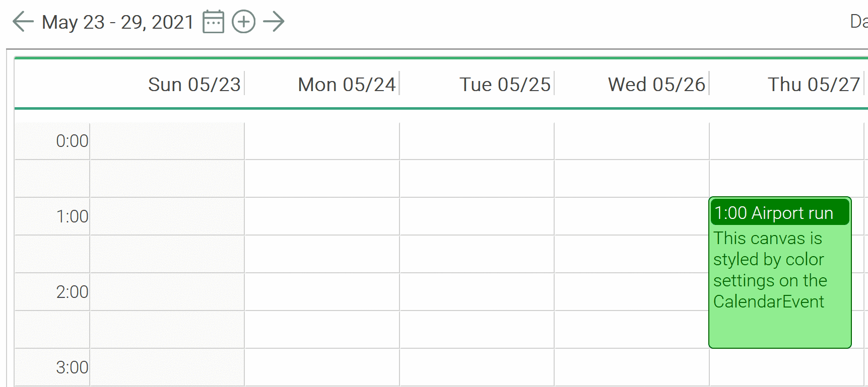The height and width of the screenshot is (387, 868).
Task: Click the Airport run event description text
Action: pyautogui.click(x=770, y=270)
